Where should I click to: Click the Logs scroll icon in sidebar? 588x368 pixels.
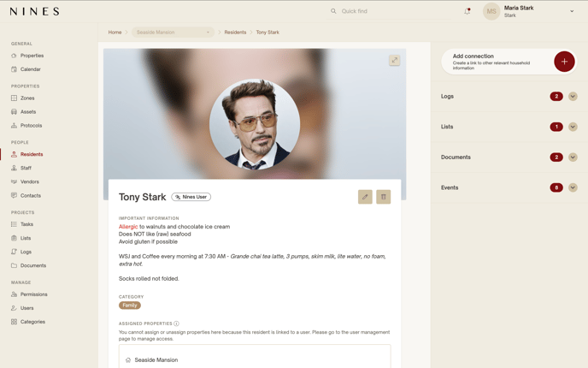(14, 252)
